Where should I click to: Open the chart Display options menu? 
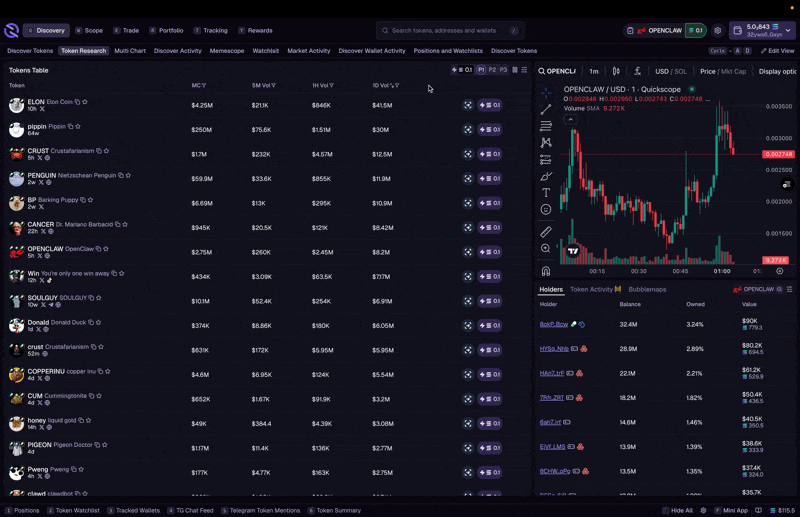click(778, 71)
